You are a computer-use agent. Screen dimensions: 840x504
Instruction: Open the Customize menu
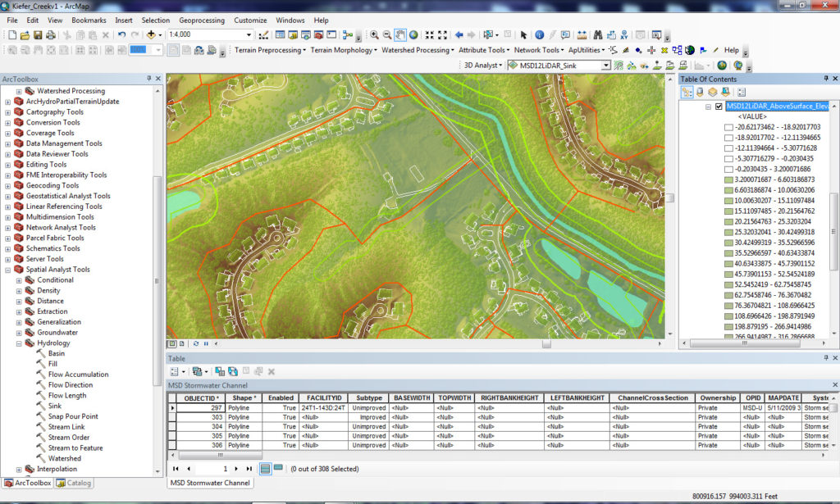(x=250, y=20)
